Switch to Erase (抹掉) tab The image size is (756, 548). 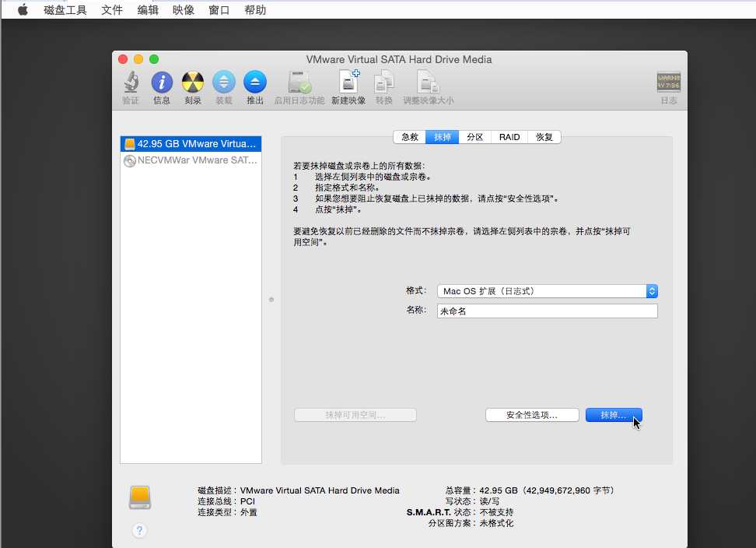tap(442, 137)
